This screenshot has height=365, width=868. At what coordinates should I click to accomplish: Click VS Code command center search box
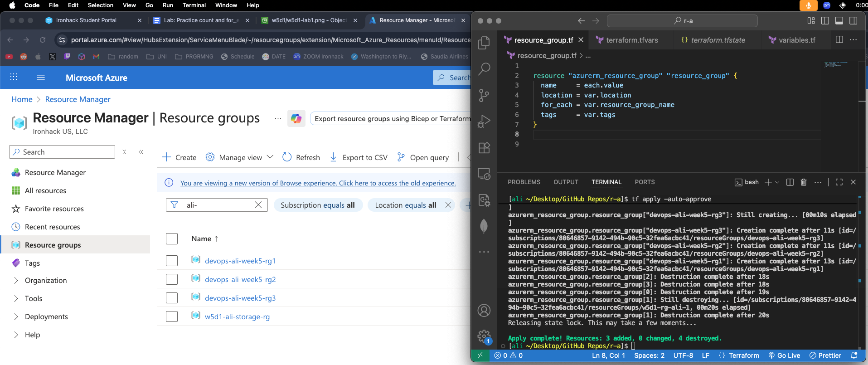point(682,21)
